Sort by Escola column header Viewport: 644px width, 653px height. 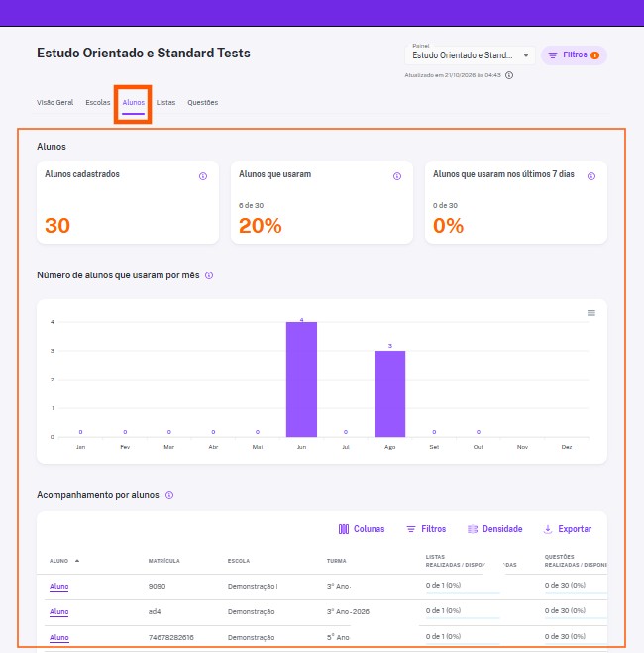[239, 561]
